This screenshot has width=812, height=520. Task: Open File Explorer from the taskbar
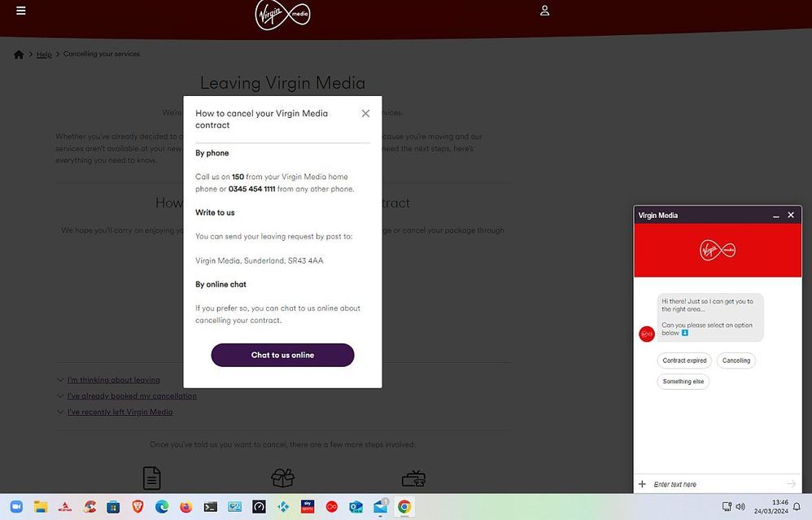click(41, 506)
